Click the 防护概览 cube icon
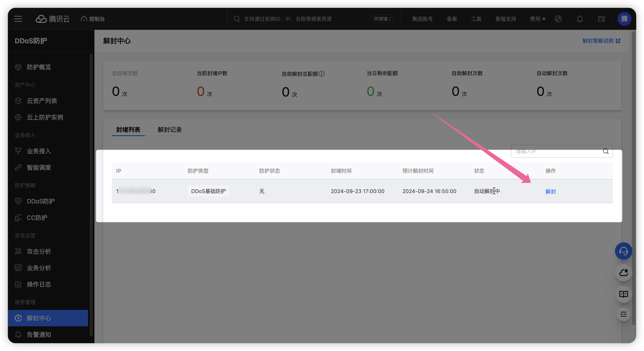 [18, 67]
